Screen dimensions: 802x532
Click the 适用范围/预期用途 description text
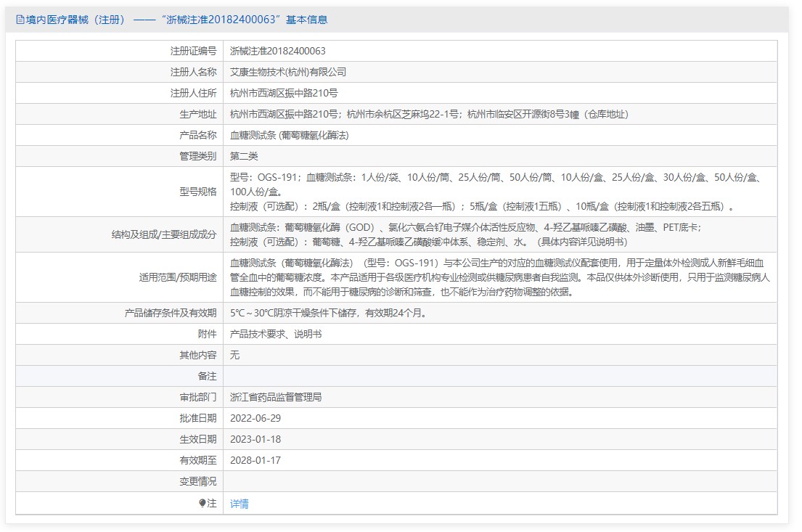coord(499,278)
